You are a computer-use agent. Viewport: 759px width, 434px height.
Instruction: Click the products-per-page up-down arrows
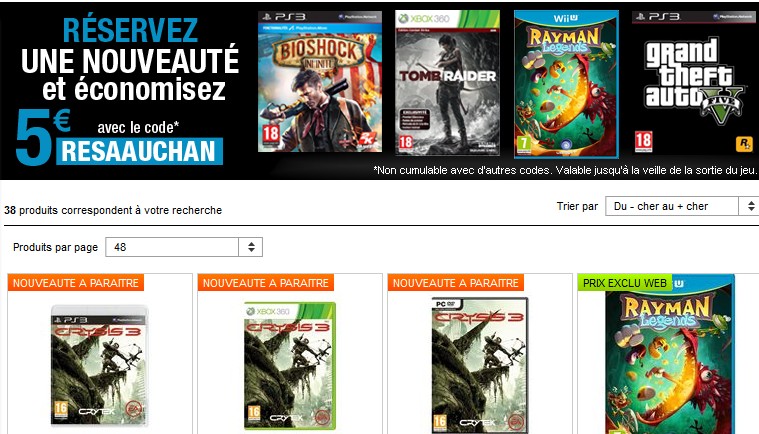tap(251, 247)
